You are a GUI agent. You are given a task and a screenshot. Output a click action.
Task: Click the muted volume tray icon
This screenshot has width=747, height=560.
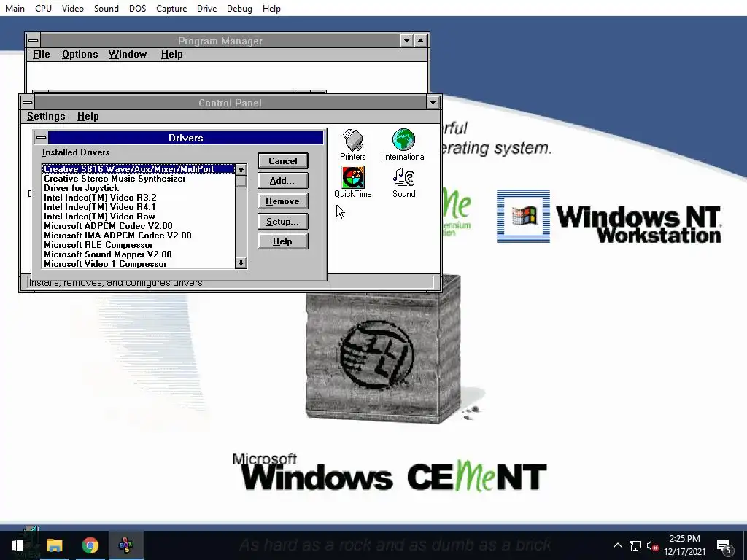[x=653, y=545]
